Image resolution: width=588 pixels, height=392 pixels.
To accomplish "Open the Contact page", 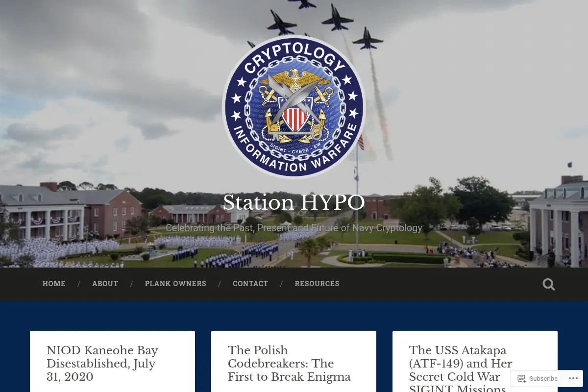I will (x=250, y=284).
